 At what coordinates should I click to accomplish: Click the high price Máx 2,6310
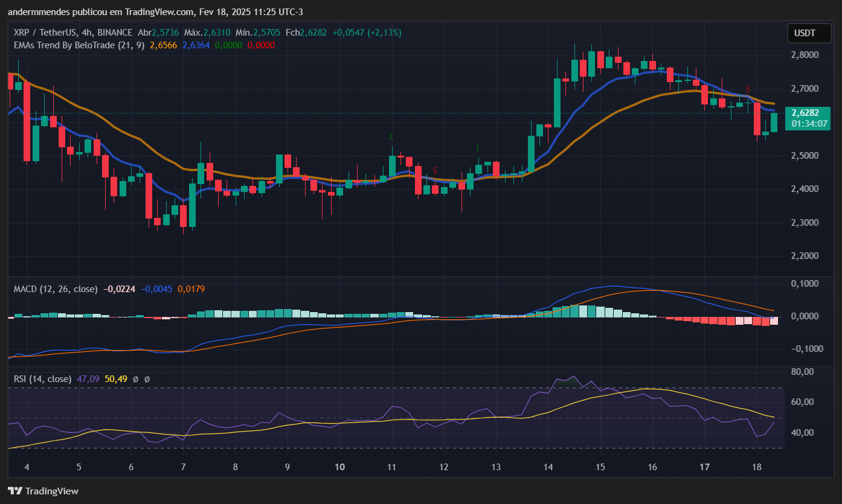208,32
